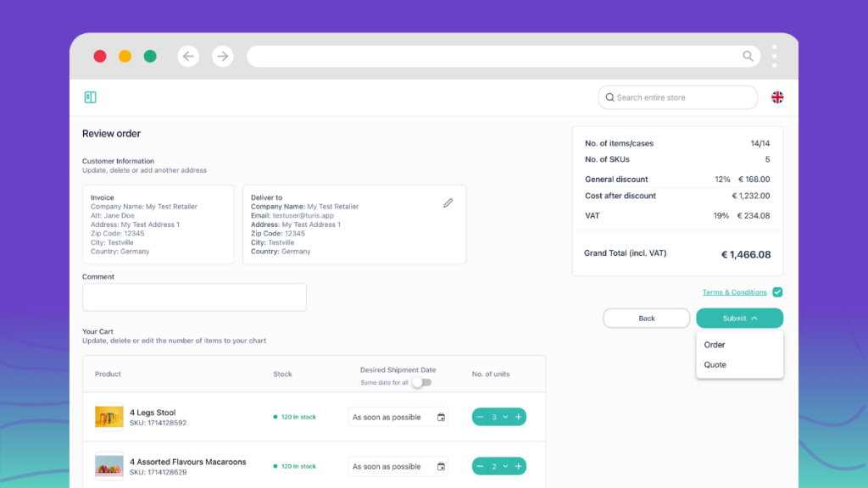
Task: Click the UK flag language icon
Action: pyautogui.click(x=779, y=97)
